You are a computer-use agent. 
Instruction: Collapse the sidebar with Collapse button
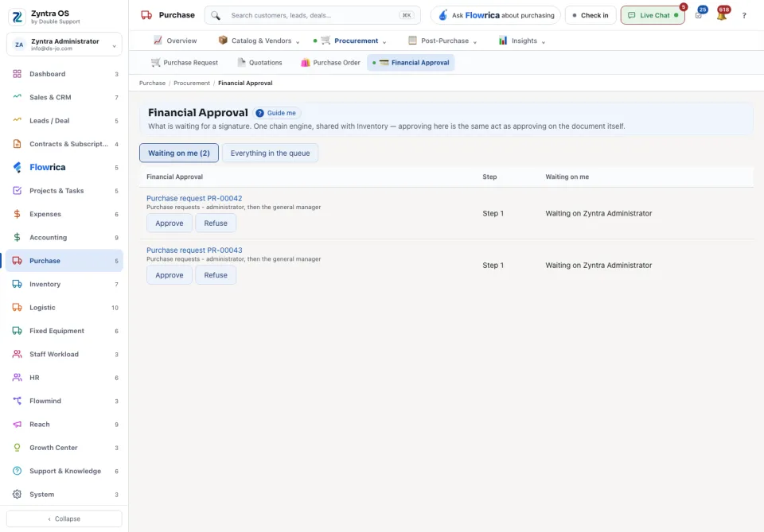64,518
